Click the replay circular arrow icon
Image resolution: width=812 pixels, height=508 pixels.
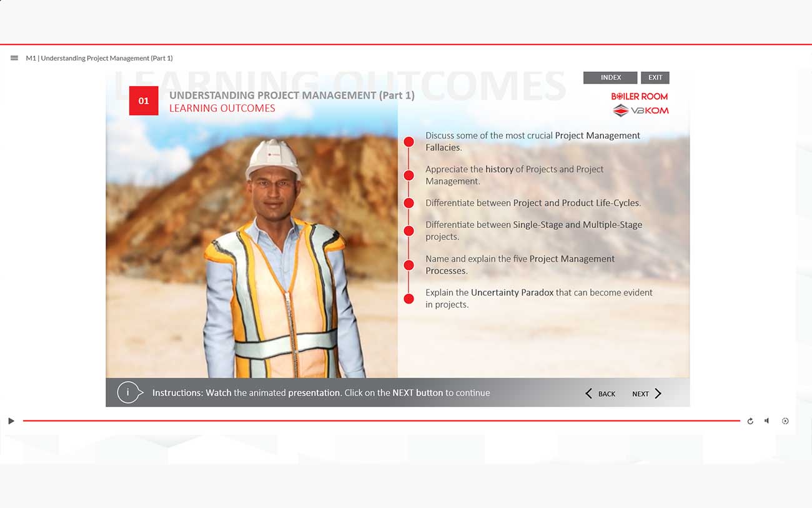click(x=750, y=421)
